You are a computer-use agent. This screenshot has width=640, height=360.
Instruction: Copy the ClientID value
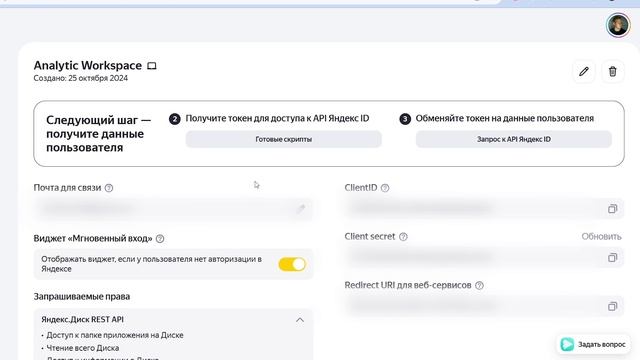tap(612, 209)
